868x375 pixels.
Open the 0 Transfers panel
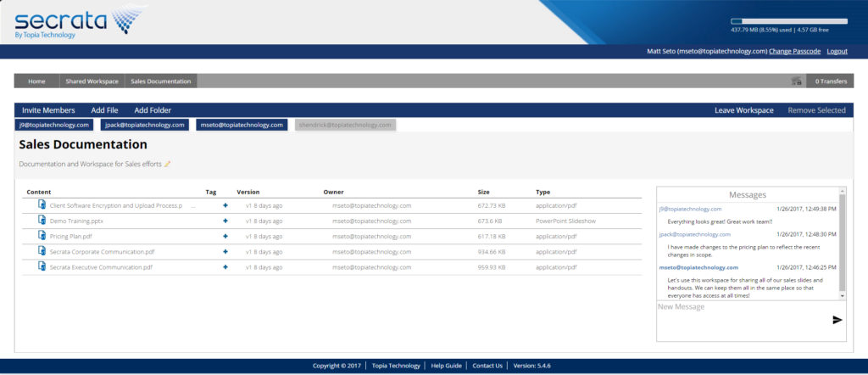(831, 81)
